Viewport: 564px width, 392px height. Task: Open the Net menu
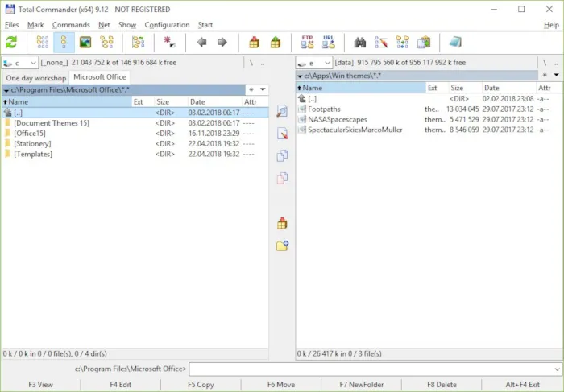point(104,25)
